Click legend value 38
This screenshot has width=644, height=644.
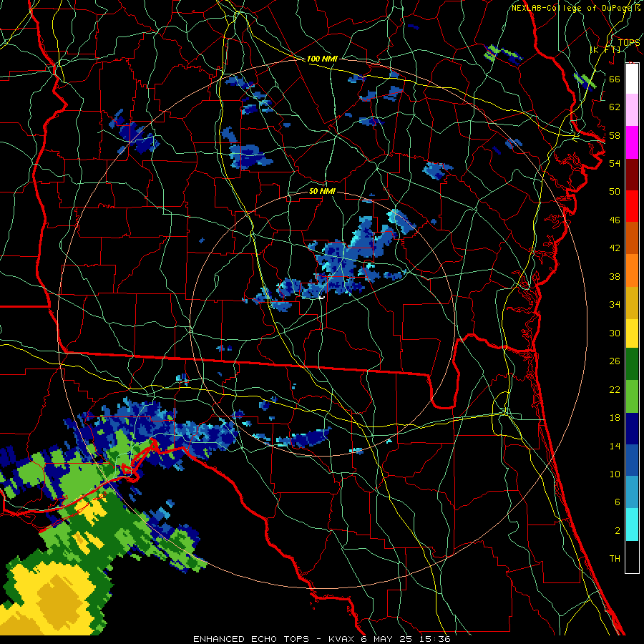(x=615, y=276)
